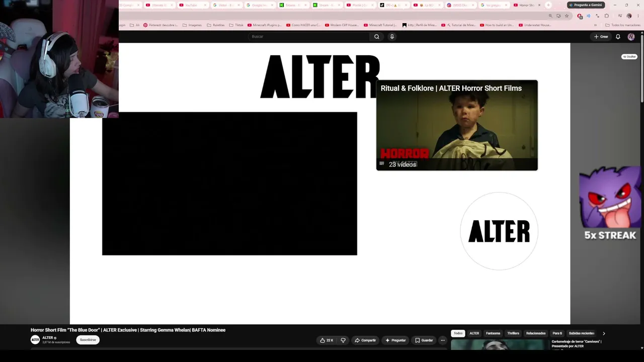Open the Minecraft Tutorial bookmark
644x362 pixels.
tap(381, 25)
